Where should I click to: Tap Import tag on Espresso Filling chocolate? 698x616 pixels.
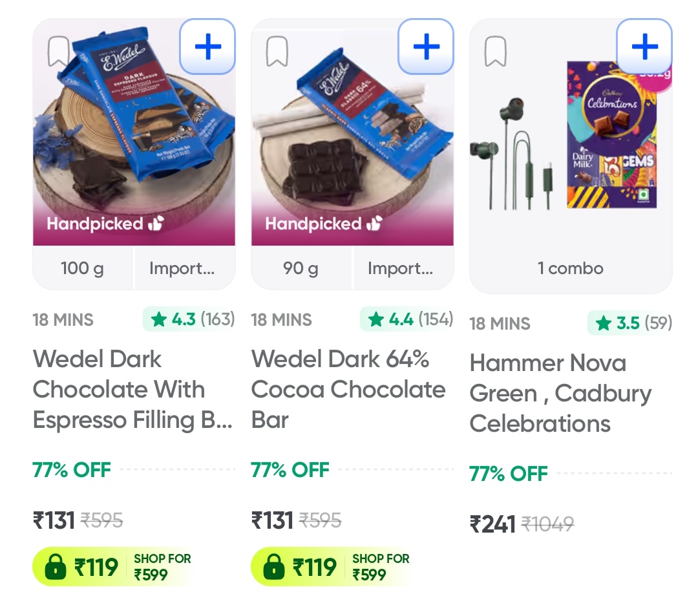click(x=182, y=268)
